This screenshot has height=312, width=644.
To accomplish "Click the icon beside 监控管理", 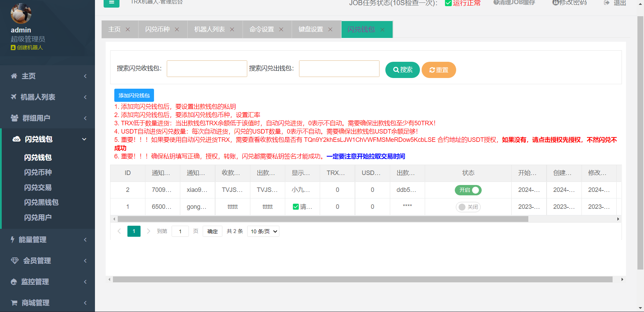I will pos(14,282).
